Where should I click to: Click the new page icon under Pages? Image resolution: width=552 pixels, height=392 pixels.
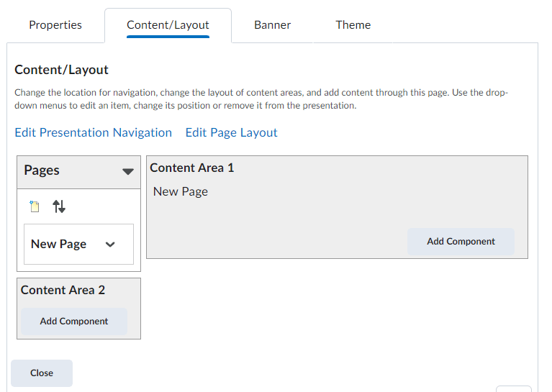point(34,207)
